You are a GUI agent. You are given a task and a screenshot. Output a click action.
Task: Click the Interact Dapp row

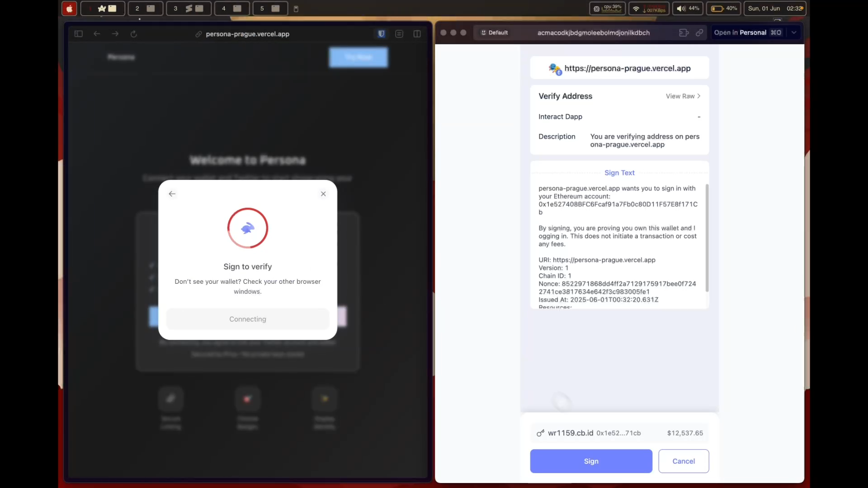coord(619,117)
